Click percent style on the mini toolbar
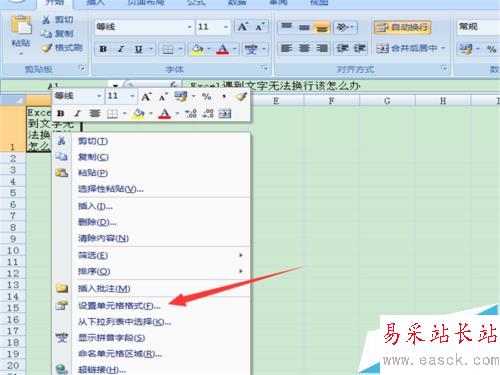 click(207, 97)
